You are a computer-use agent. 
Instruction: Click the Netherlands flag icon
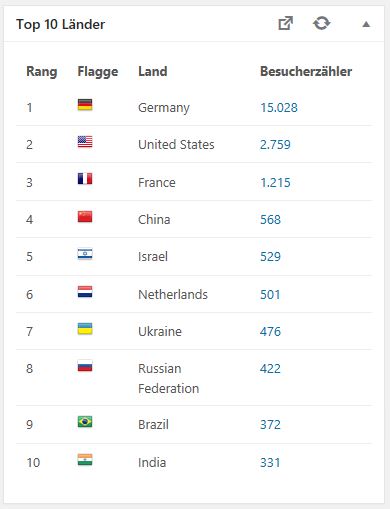[x=85, y=292]
